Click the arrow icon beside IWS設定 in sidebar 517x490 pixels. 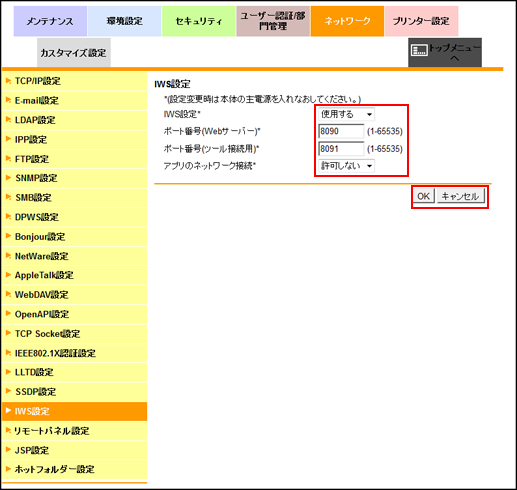click(8, 411)
